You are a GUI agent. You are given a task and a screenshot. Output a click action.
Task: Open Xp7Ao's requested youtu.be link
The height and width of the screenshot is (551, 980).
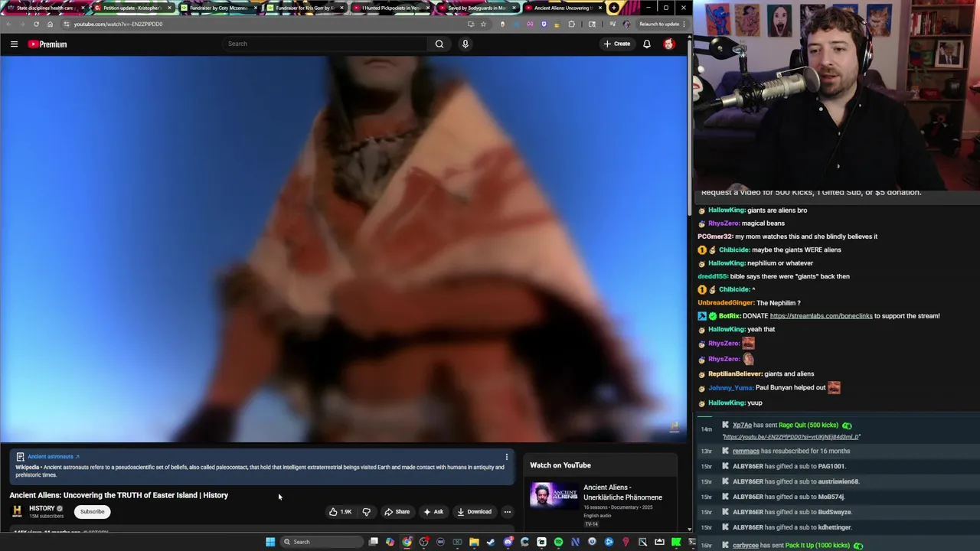click(791, 437)
